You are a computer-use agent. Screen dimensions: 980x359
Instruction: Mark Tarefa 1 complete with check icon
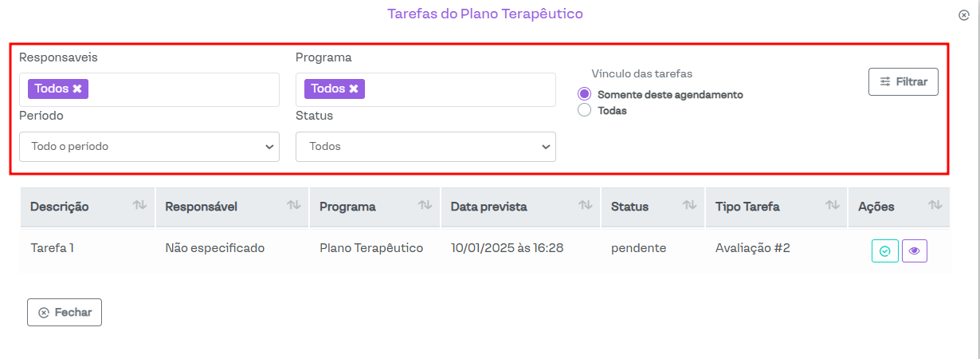tap(884, 251)
